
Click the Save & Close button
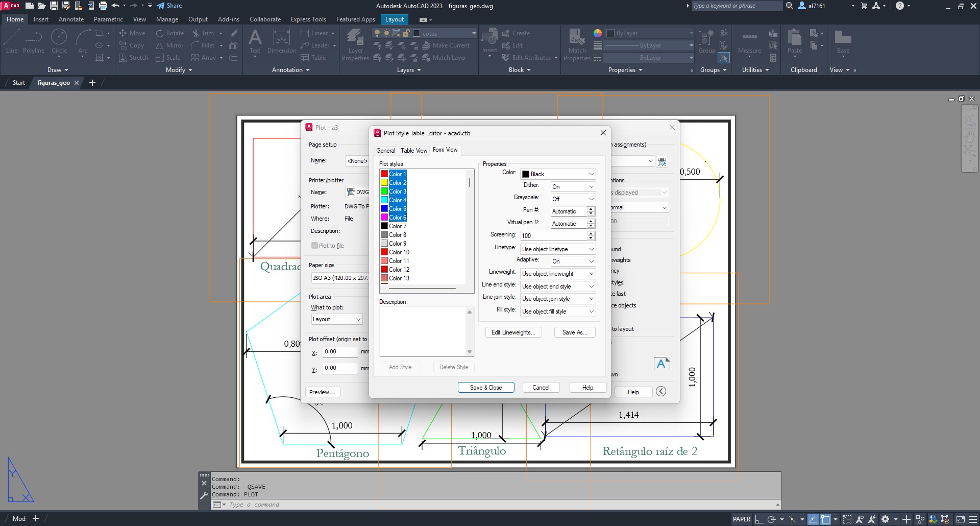(x=485, y=388)
